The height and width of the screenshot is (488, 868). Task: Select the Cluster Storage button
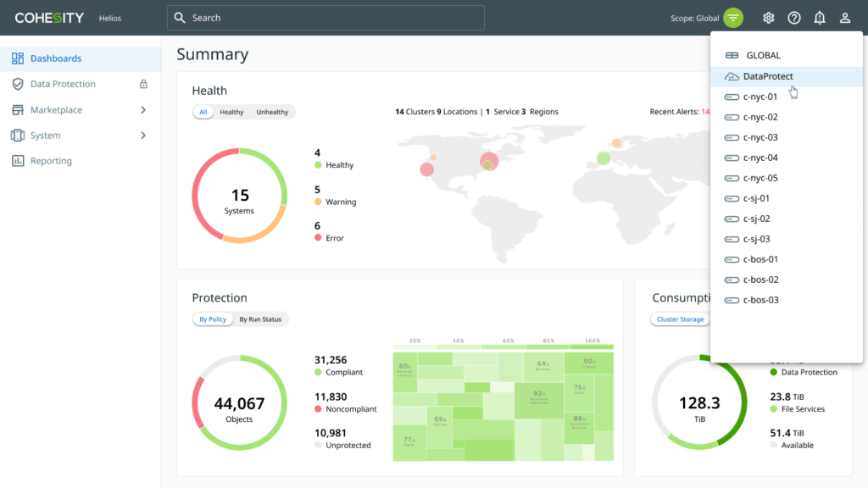pyautogui.click(x=681, y=319)
